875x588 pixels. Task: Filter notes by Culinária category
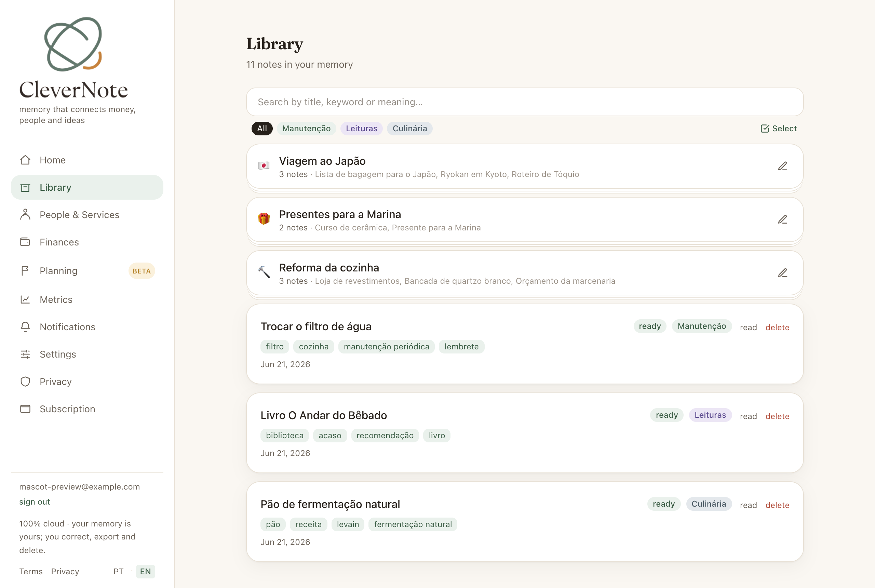point(409,129)
